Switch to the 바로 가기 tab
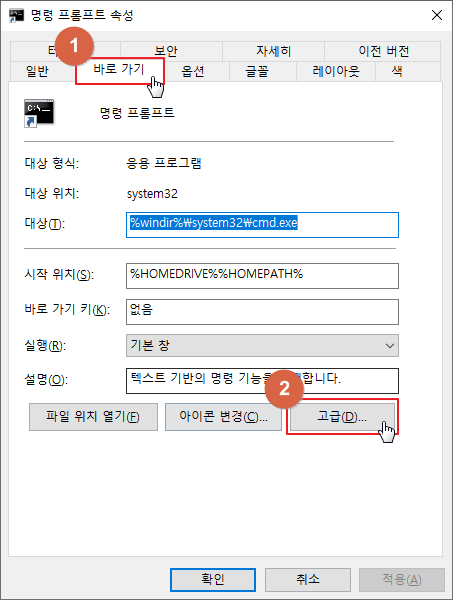This screenshot has height=600, width=453. click(120, 70)
